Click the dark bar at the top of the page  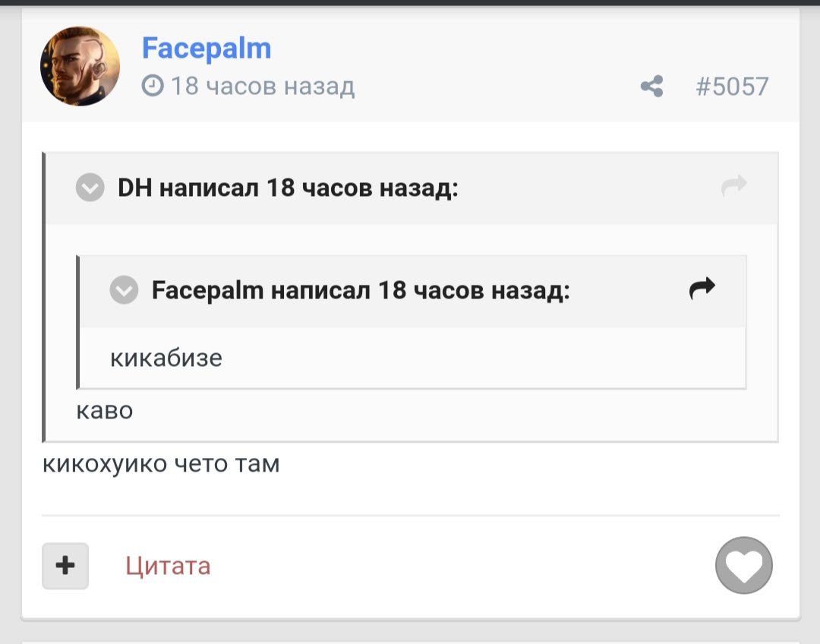tap(410, 2)
